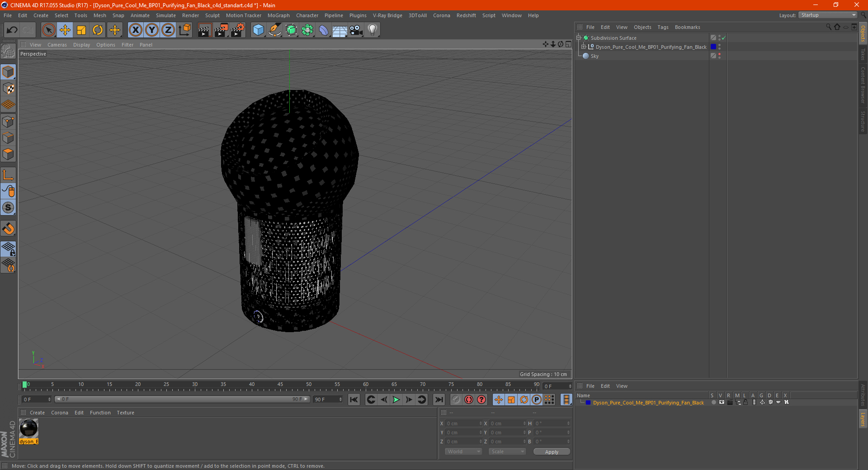Render to Picture Viewer
This screenshot has height=470, width=868.
point(221,30)
